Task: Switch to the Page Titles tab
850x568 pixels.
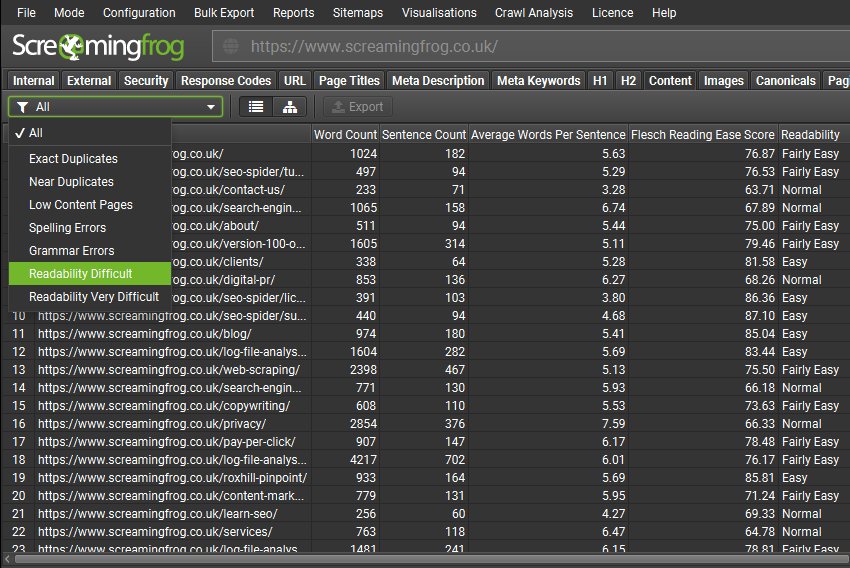Action: [x=349, y=81]
